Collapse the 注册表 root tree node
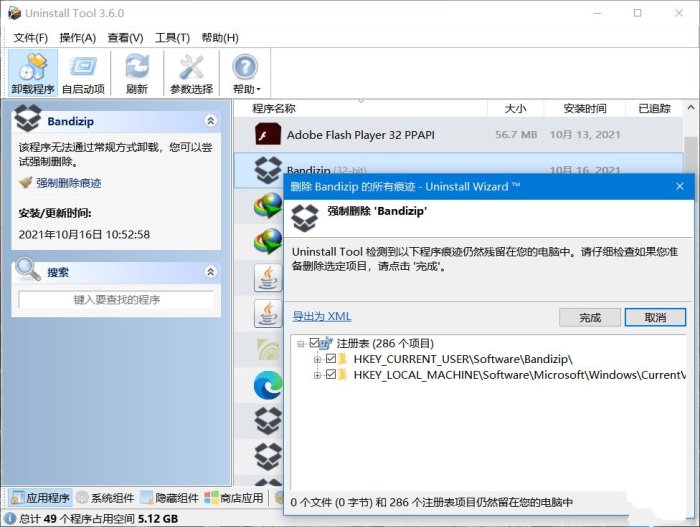The image size is (700, 527). coord(300,343)
